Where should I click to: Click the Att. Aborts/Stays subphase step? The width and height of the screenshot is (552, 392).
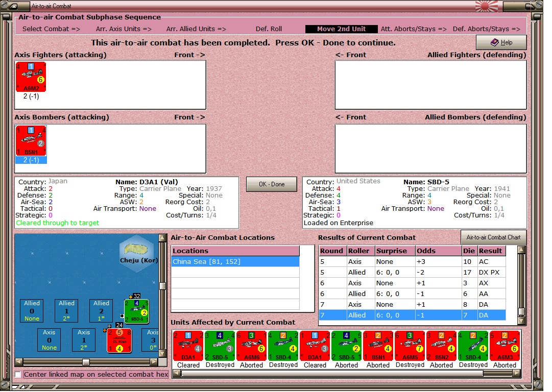[414, 29]
